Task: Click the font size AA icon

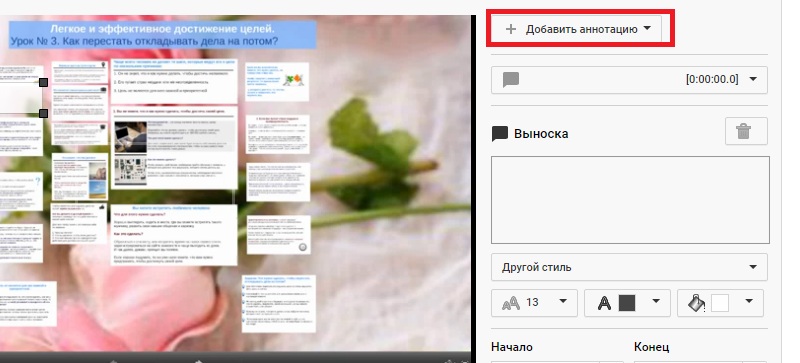Action: click(x=511, y=303)
